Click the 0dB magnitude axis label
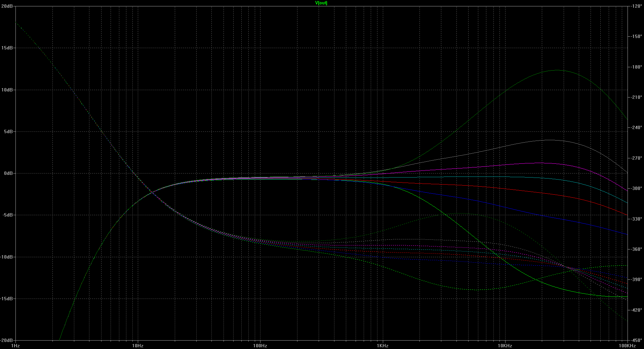Viewport: 644px width, 349px height. (x=8, y=173)
